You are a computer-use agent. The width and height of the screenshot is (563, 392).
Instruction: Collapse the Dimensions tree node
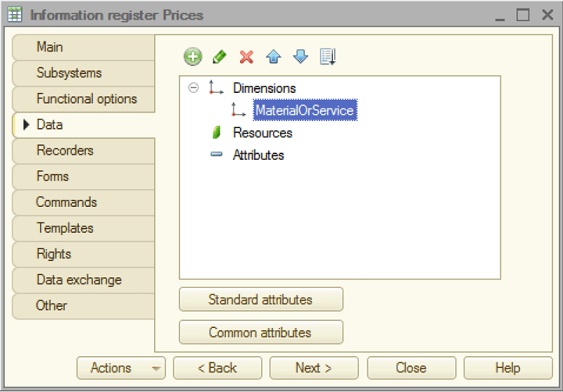194,87
